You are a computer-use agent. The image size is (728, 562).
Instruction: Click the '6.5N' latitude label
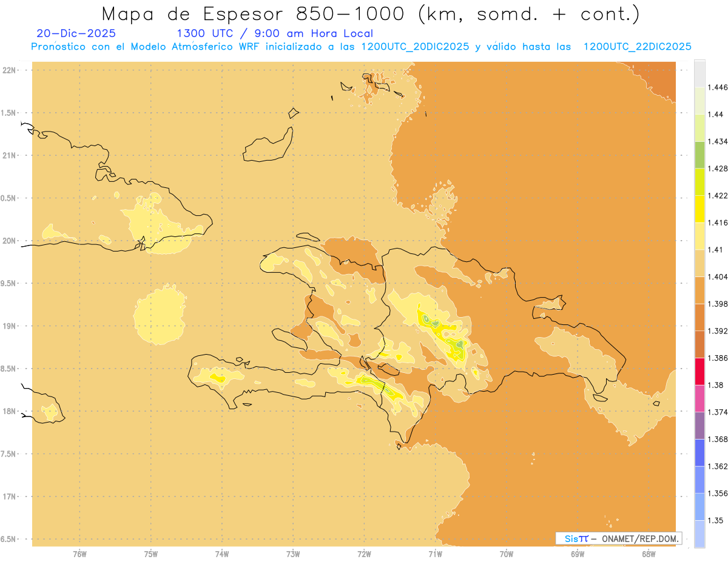point(9,540)
